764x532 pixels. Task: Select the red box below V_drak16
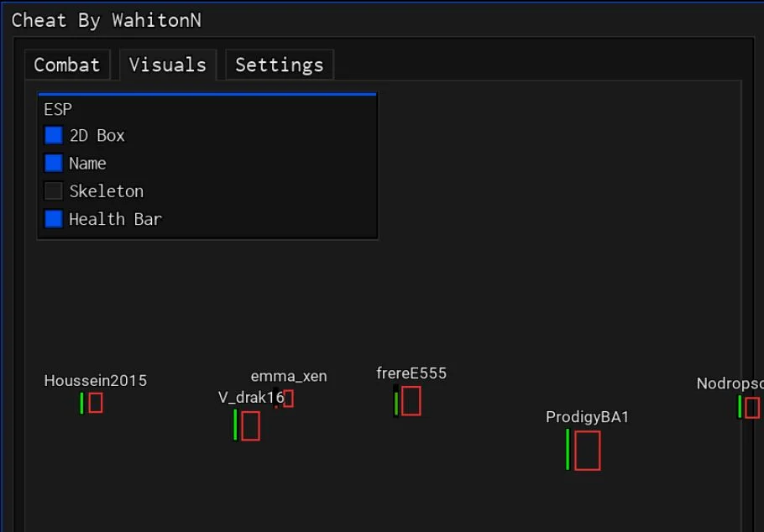tap(250, 425)
